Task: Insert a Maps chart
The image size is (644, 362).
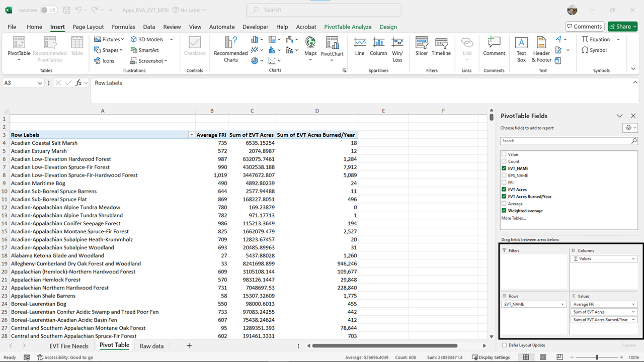Action: [x=310, y=47]
